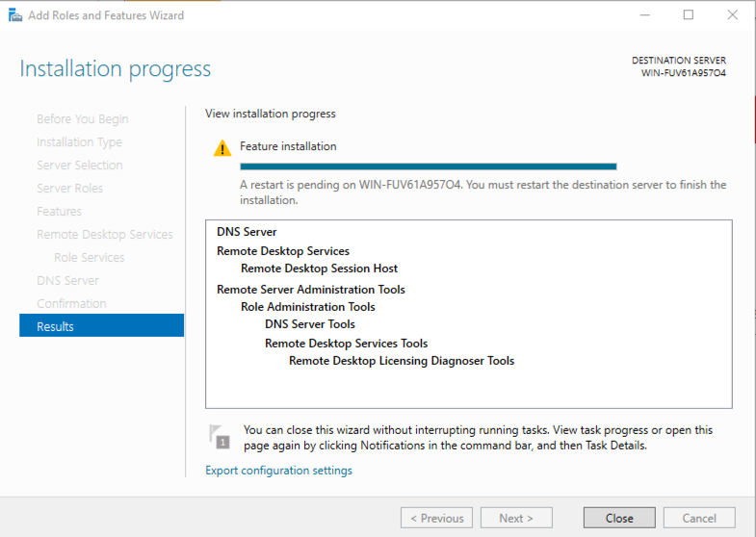756x537 pixels.
Task: Click DNS Server entry in results list
Action: [247, 232]
